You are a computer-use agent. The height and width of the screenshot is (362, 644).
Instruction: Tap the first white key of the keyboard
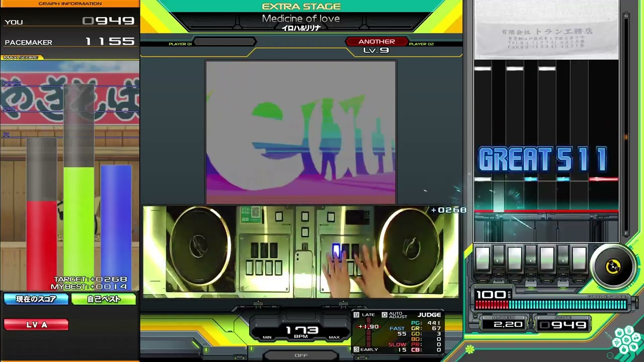pyautogui.click(x=482, y=258)
